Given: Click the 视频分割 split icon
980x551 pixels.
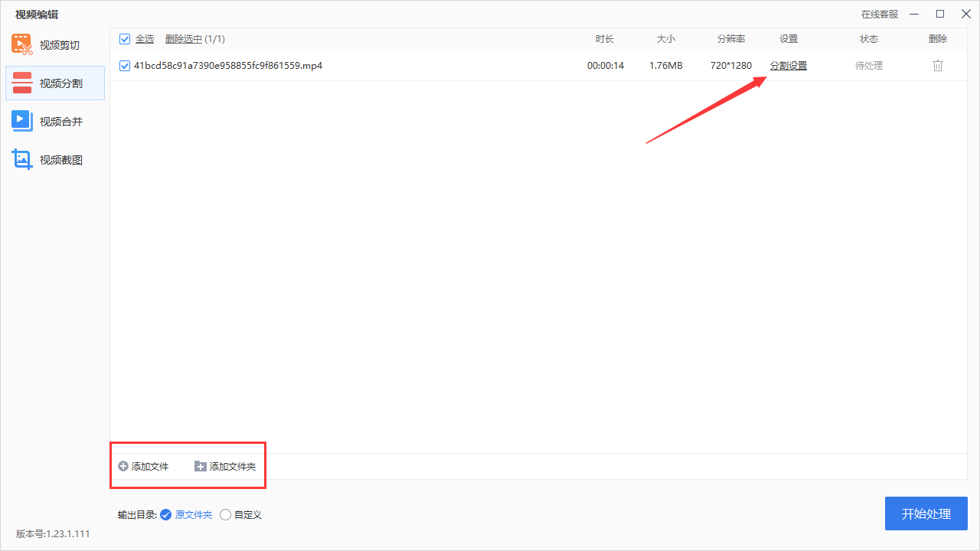Looking at the screenshot, I should pos(22,83).
